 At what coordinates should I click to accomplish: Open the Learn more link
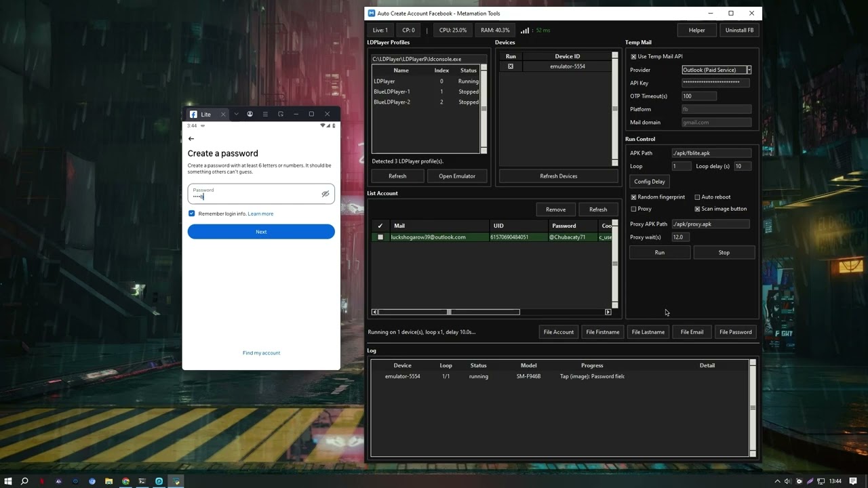(260, 213)
